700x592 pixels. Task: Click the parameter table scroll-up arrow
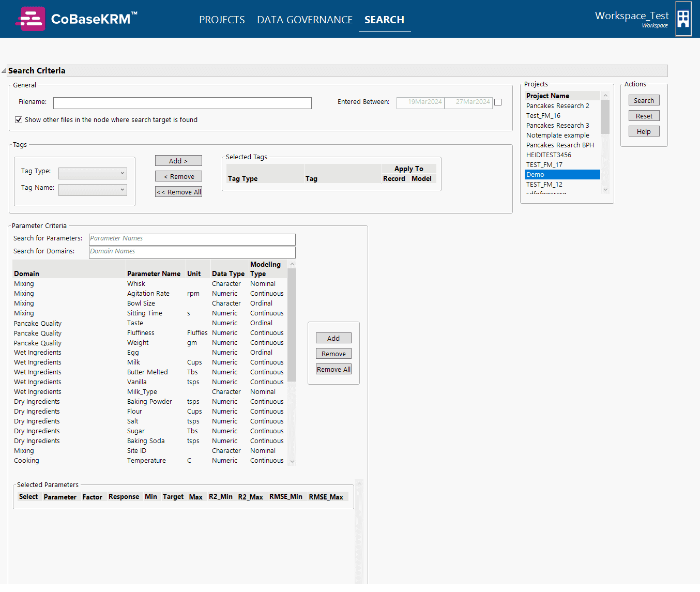[292, 264]
